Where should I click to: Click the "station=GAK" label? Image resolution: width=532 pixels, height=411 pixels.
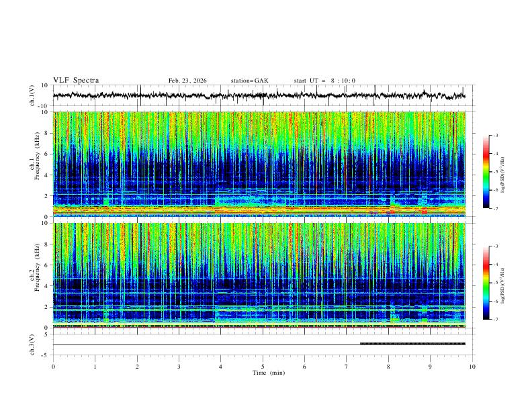[249, 81]
